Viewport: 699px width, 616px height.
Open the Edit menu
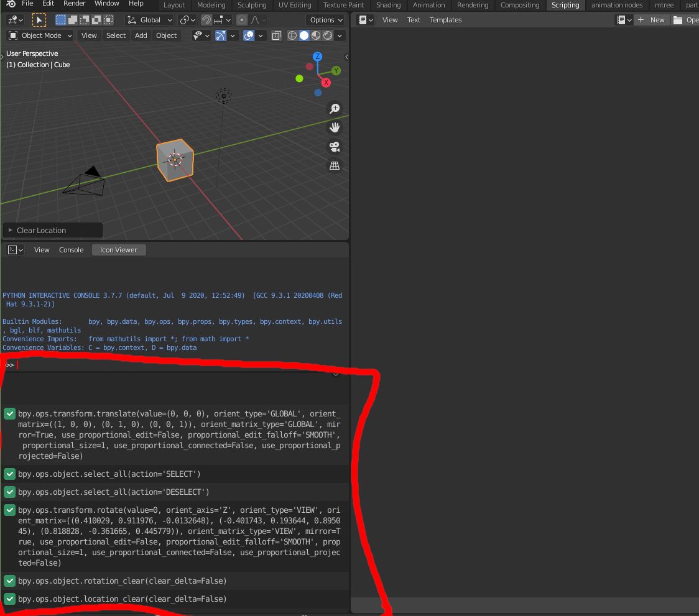(48, 4)
